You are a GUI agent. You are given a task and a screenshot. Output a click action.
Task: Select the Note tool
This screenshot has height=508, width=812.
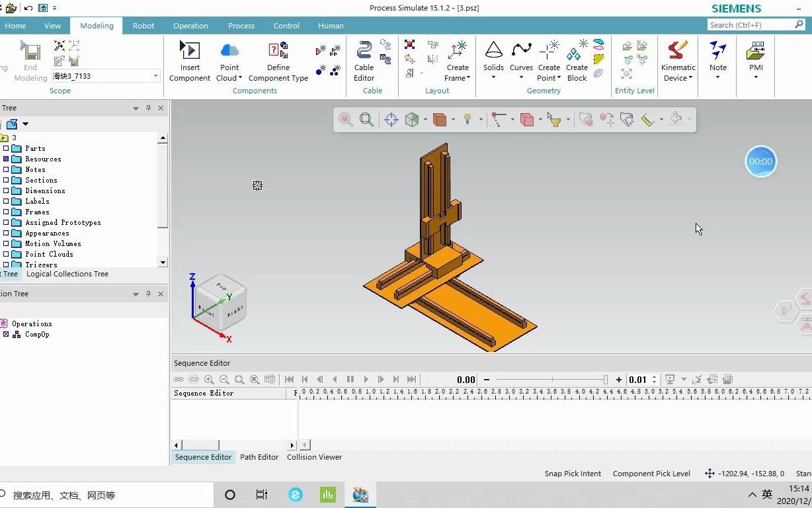[717, 60]
